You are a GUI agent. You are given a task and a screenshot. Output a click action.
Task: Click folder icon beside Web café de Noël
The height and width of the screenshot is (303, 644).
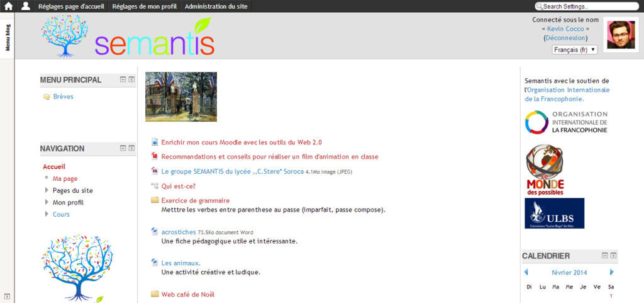point(155,294)
